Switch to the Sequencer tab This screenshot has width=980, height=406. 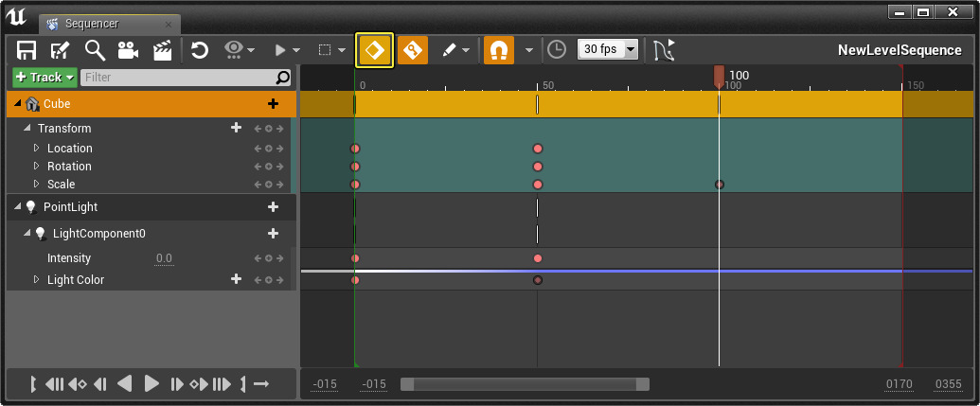coord(92,24)
